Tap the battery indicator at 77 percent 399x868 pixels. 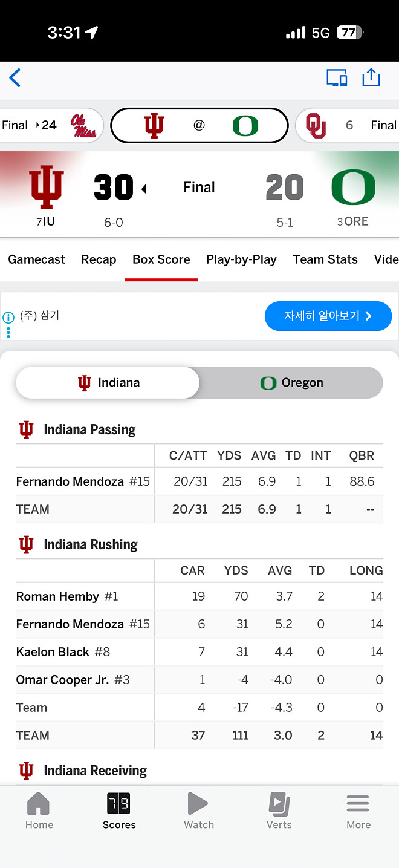tap(349, 32)
